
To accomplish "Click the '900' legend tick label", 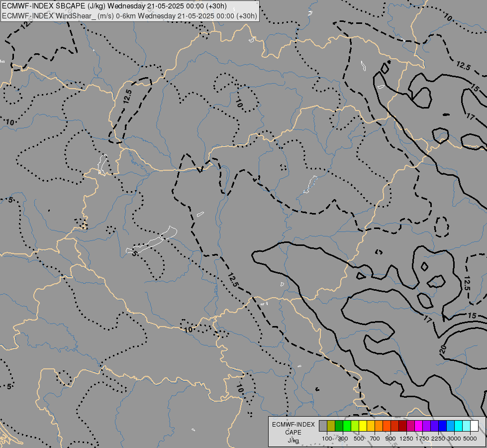I will (x=390, y=439).
